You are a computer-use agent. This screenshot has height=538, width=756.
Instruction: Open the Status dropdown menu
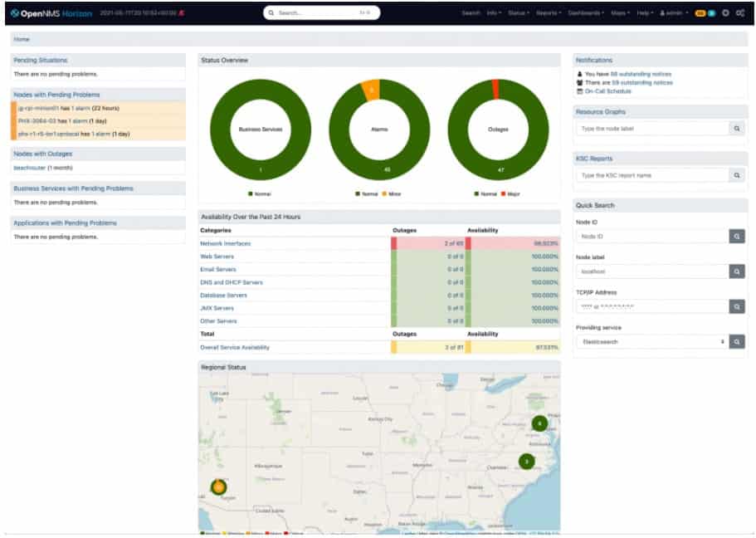click(519, 13)
